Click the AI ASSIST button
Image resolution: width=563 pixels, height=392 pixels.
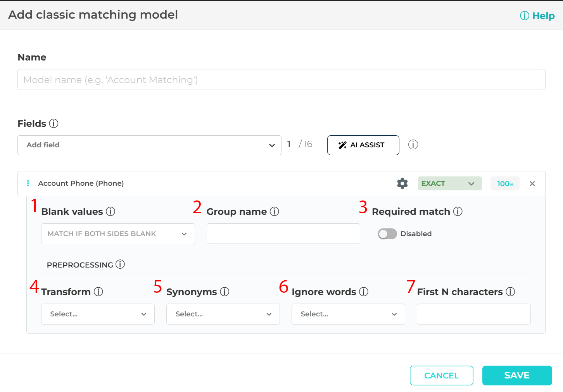tap(363, 145)
